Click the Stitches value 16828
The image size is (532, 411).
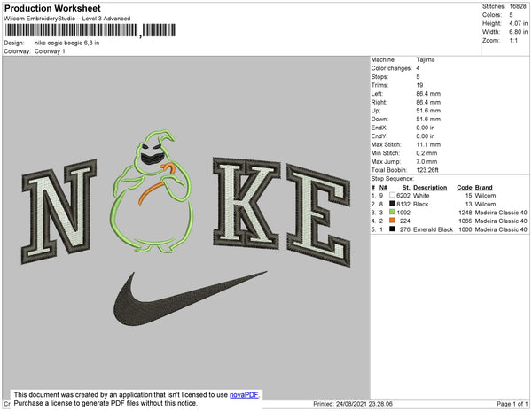click(518, 6)
